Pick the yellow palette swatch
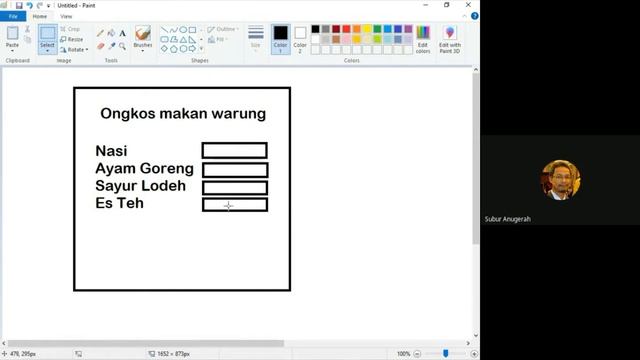 (367, 29)
